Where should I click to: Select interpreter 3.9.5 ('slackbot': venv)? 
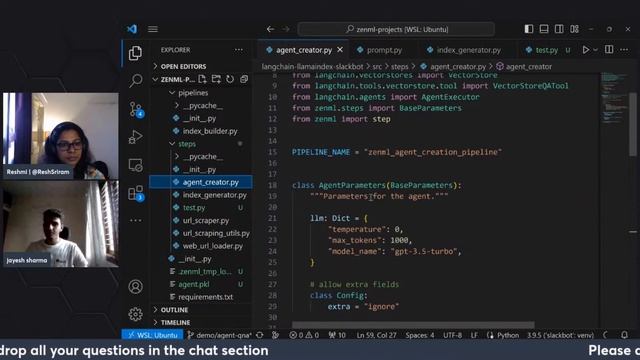point(560,335)
